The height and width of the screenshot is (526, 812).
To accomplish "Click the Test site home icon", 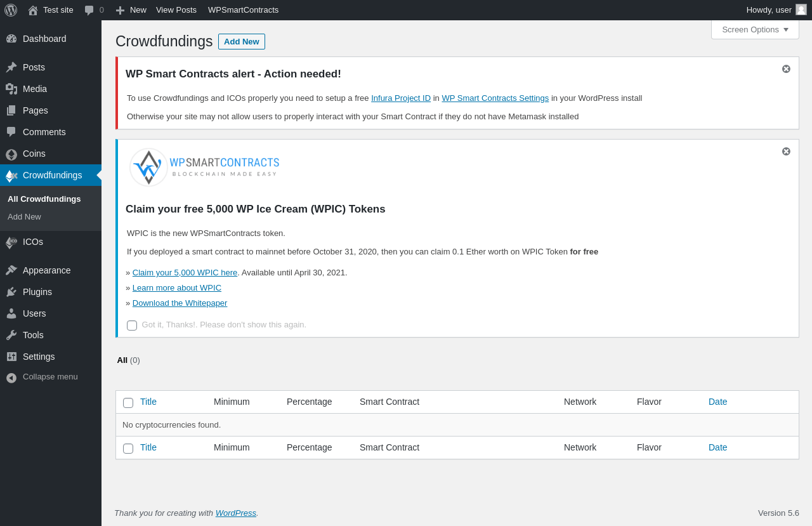I will (33, 10).
